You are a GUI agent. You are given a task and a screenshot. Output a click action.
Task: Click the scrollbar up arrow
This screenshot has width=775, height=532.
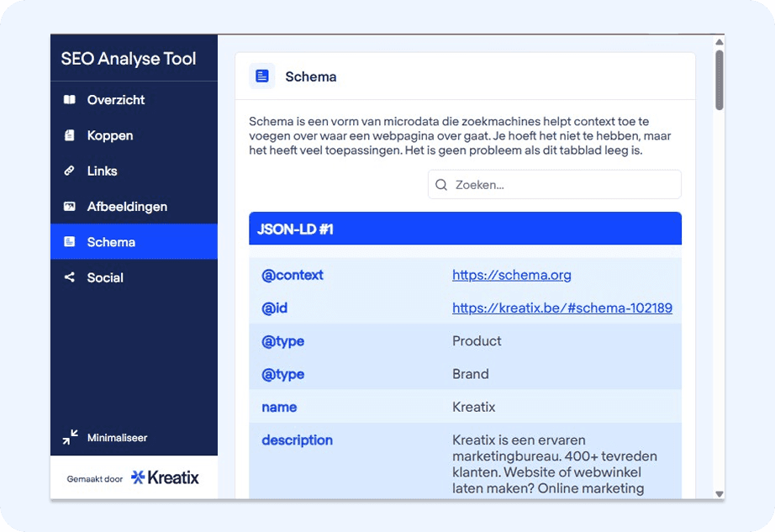[x=719, y=41]
